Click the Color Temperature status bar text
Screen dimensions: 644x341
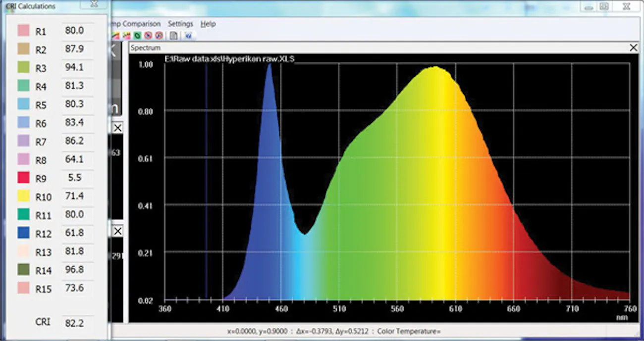409,331
